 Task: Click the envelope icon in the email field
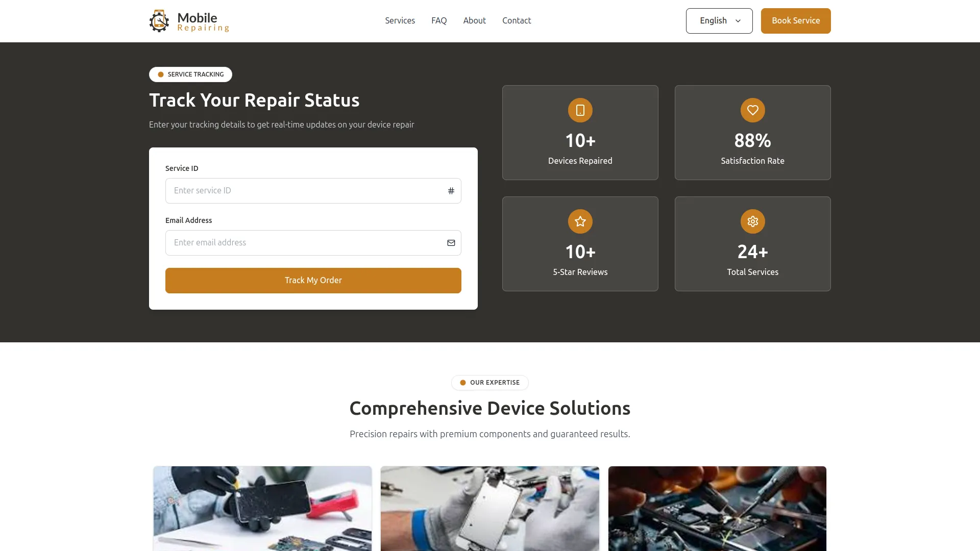click(x=451, y=243)
